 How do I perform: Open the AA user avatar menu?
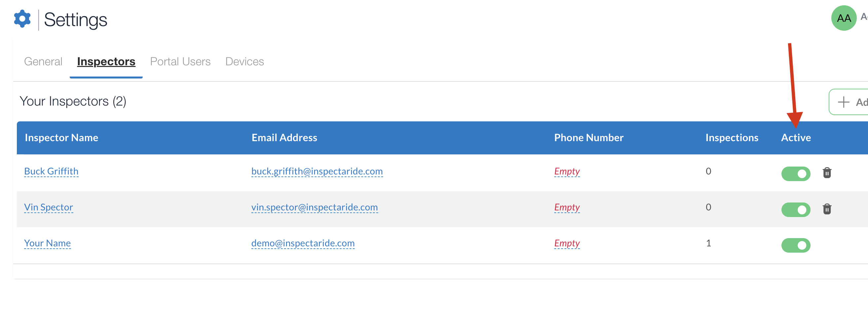point(844,18)
